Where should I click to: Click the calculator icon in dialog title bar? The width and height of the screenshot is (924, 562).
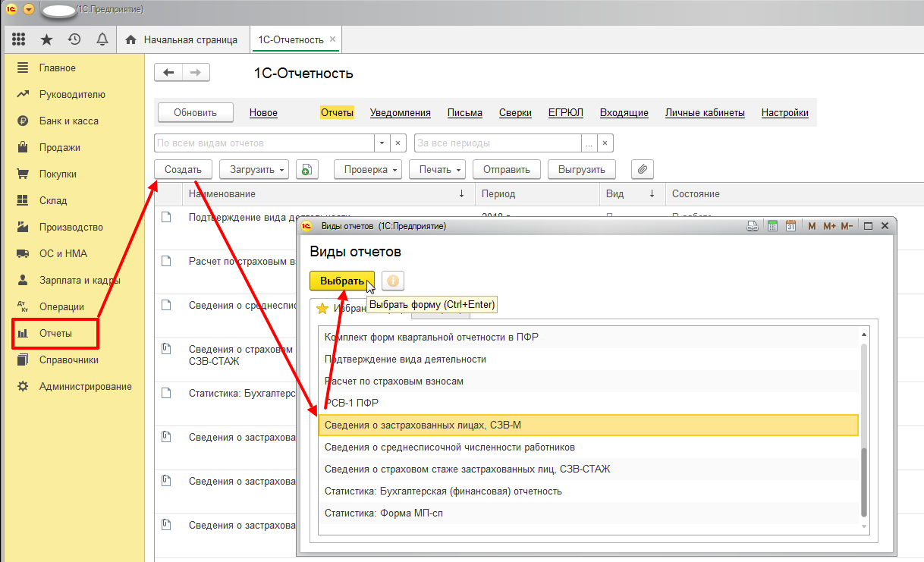(773, 226)
